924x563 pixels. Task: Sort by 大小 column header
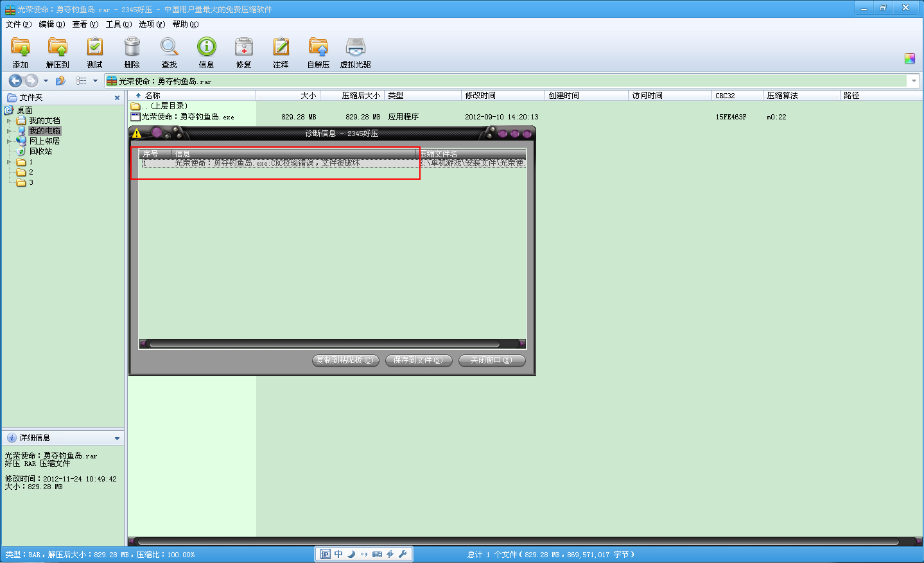tap(288, 95)
